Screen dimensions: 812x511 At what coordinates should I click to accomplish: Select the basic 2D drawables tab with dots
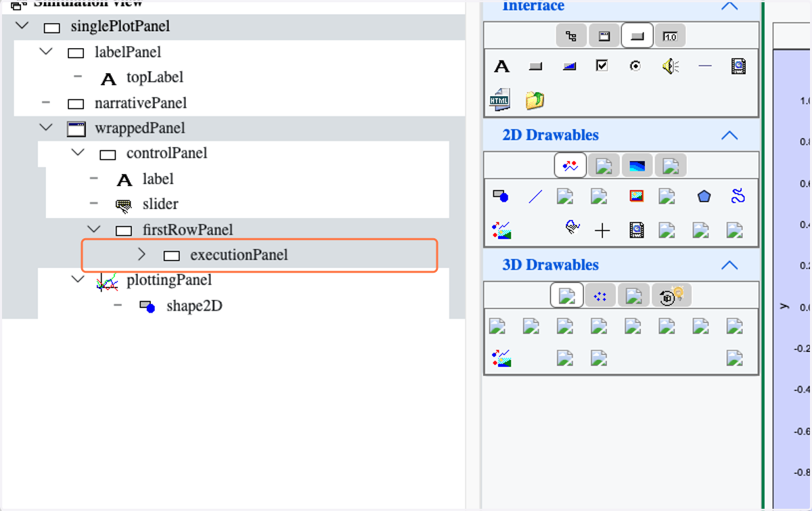coord(570,165)
